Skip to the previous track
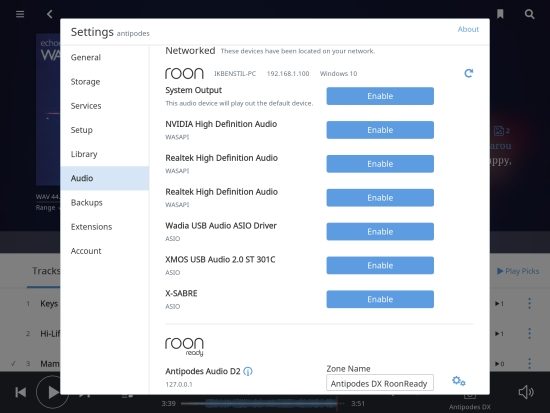 pos(21,392)
